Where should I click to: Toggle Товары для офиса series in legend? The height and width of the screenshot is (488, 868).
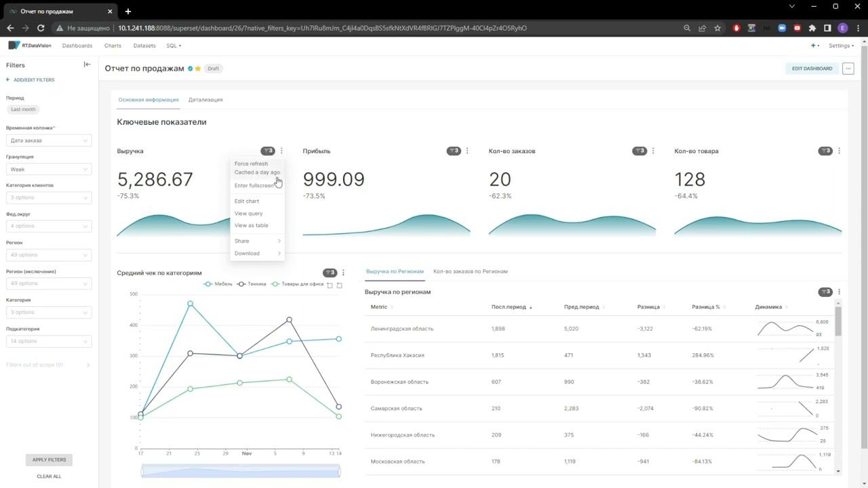point(297,284)
